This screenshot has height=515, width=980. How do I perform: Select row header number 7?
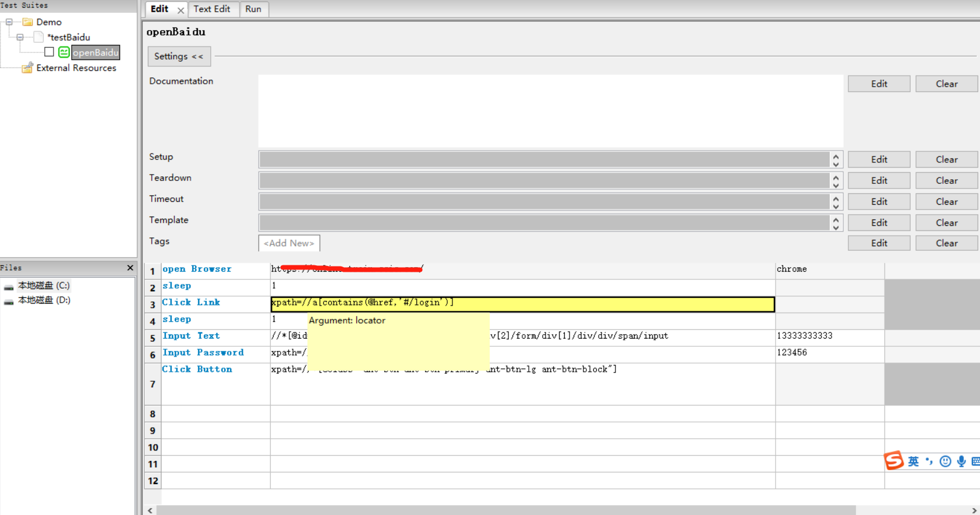(x=153, y=384)
